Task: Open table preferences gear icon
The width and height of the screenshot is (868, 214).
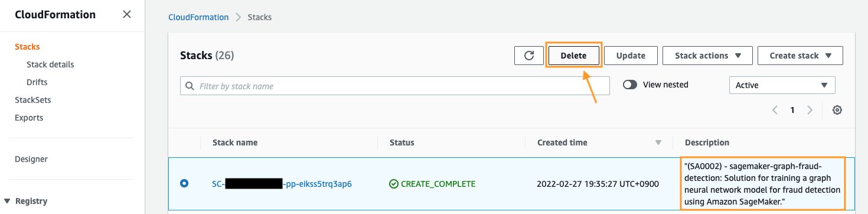Action: (x=837, y=110)
